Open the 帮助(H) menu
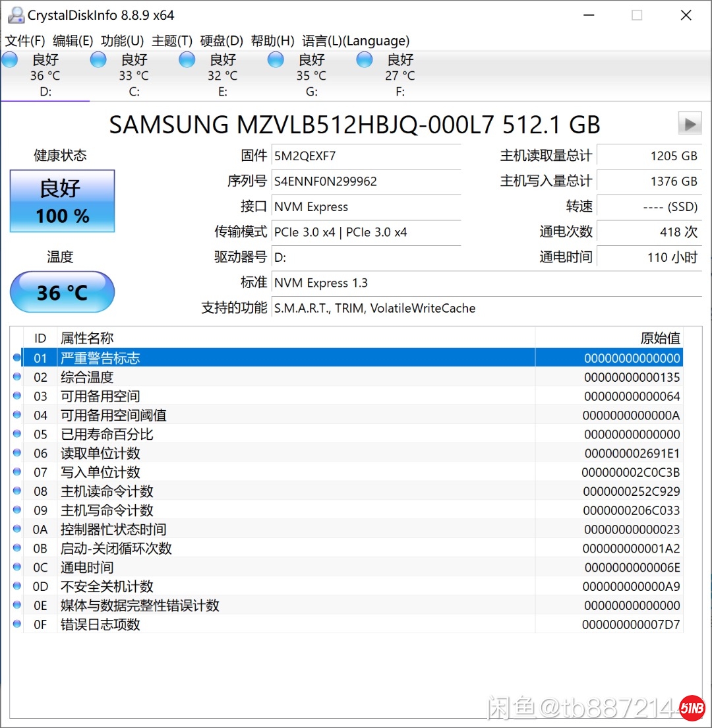The width and height of the screenshot is (712, 728). [x=272, y=41]
